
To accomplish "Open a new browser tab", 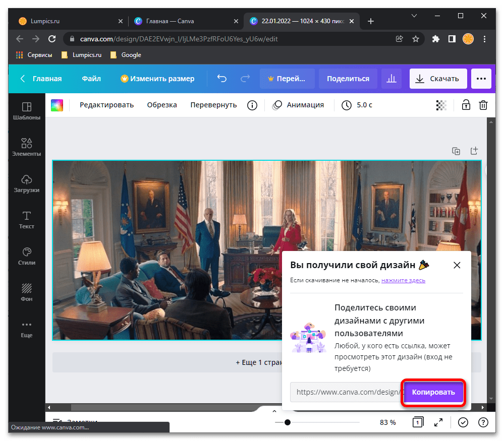I will 371,21.
